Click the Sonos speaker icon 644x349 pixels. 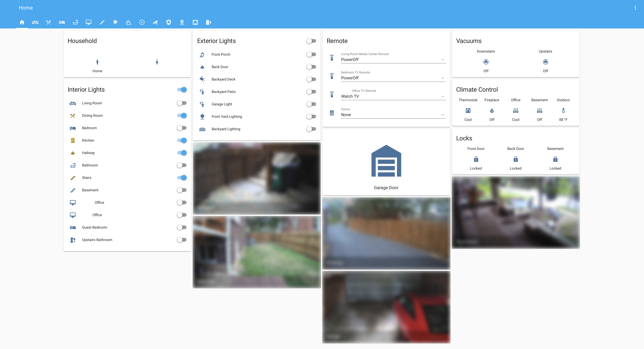click(x=331, y=113)
